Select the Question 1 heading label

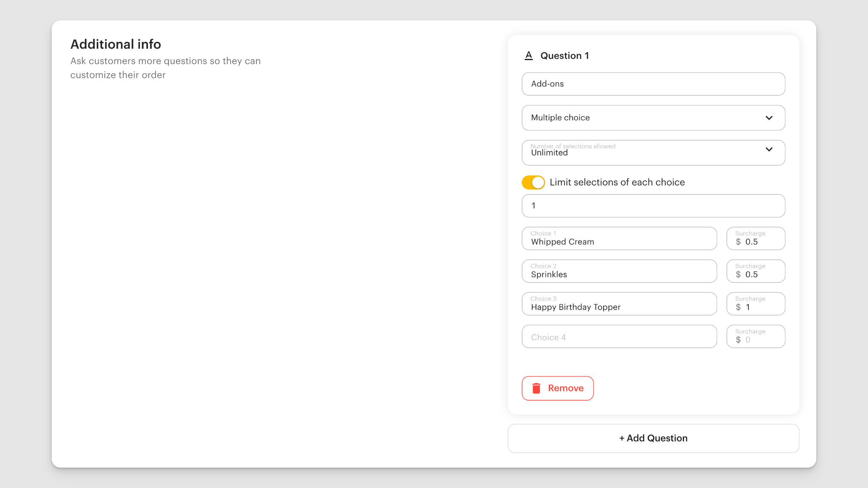(x=565, y=55)
